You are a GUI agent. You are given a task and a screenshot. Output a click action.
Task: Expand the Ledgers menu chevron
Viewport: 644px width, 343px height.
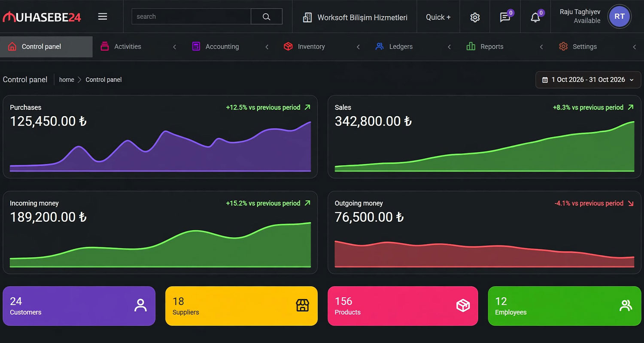[450, 47]
